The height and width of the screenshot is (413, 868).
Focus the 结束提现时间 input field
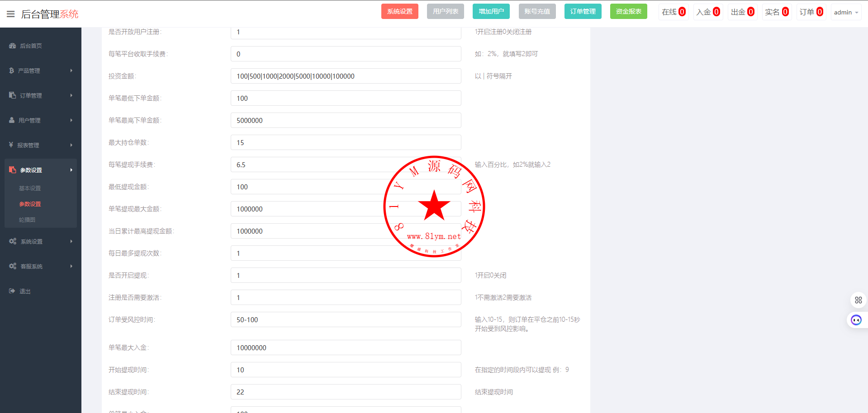(346, 392)
